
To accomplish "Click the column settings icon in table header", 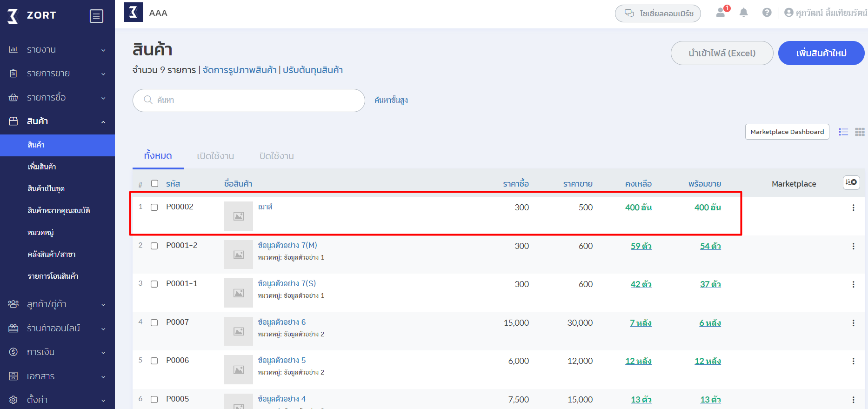I will point(851,182).
